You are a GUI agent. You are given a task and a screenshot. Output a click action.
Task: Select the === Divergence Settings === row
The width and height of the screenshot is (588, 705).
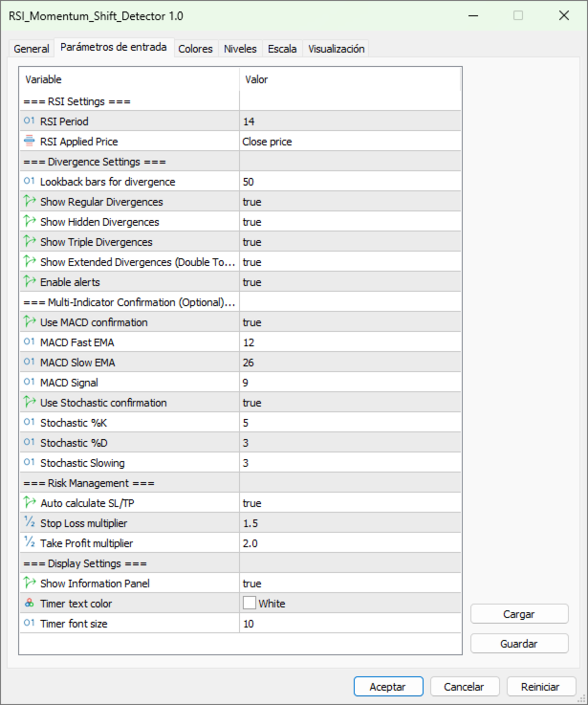point(241,162)
